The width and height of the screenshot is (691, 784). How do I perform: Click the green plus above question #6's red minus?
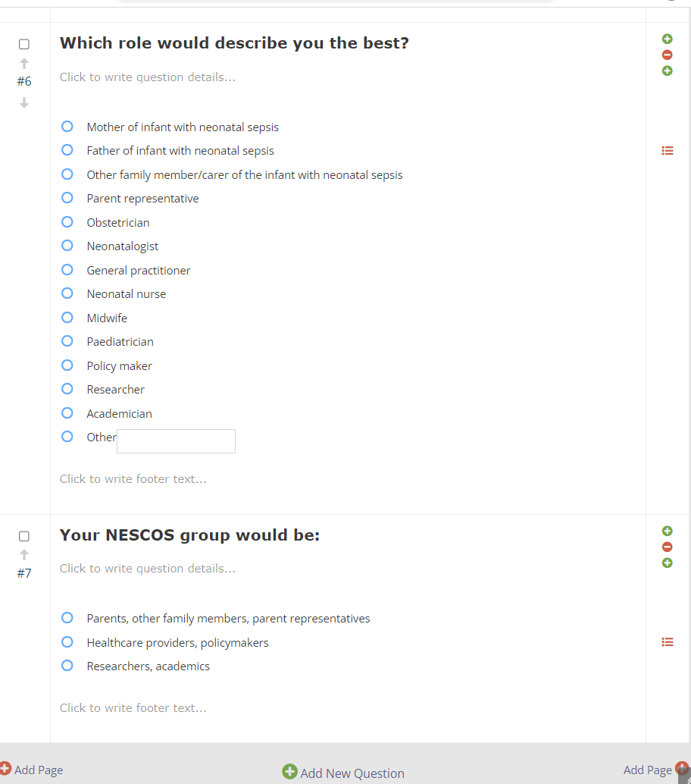click(x=668, y=39)
